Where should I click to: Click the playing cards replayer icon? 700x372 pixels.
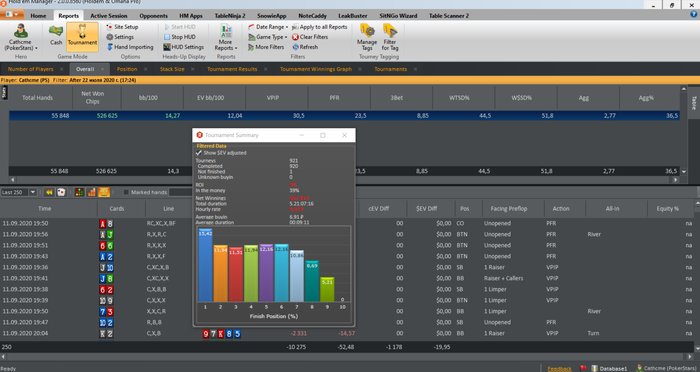61,192
